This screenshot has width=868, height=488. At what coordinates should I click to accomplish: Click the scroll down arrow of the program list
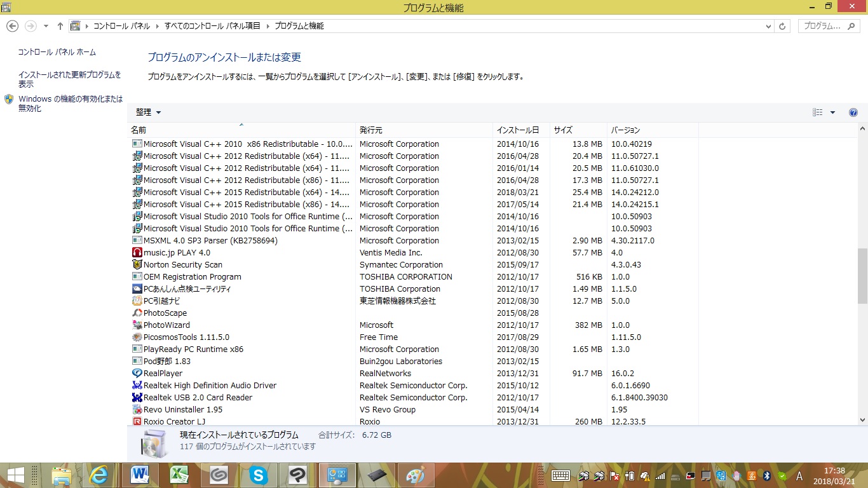click(862, 420)
